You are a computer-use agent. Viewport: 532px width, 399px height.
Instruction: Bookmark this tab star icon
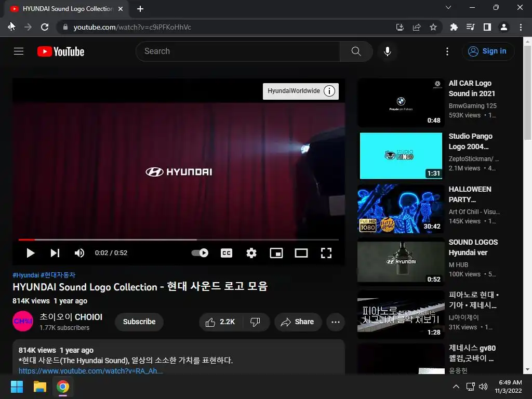click(433, 27)
